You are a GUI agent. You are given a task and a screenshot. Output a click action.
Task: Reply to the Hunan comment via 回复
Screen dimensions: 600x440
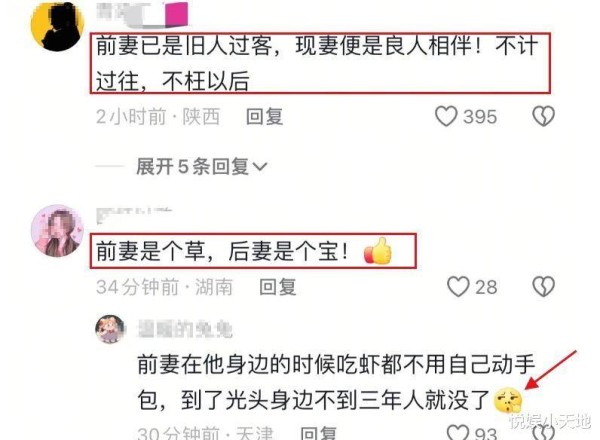pyautogui.click(x=278, y=287)
